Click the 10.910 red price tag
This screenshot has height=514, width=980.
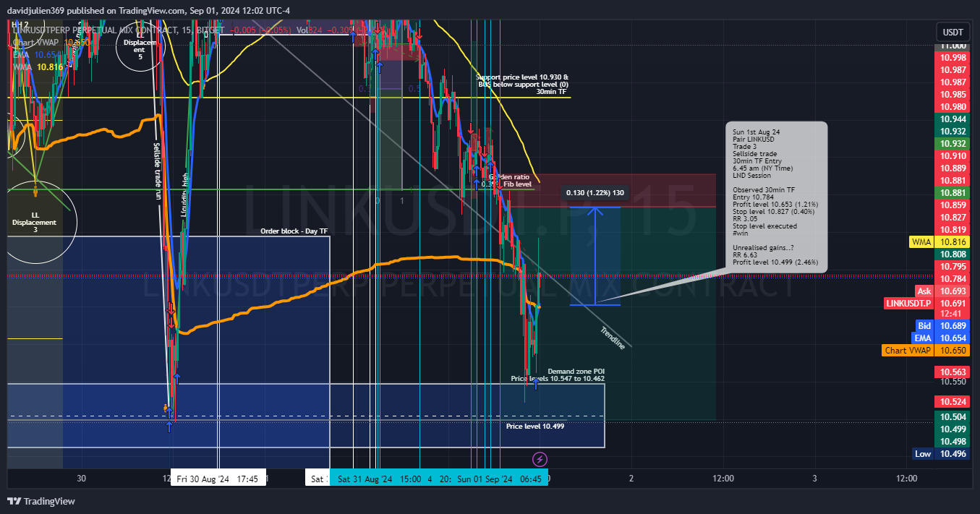(x=953, y=155)
